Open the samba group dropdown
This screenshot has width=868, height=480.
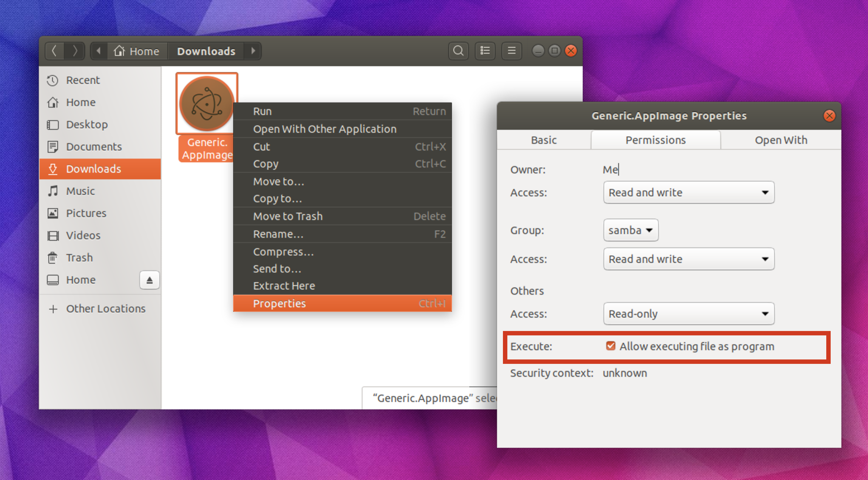click(630, 230)
